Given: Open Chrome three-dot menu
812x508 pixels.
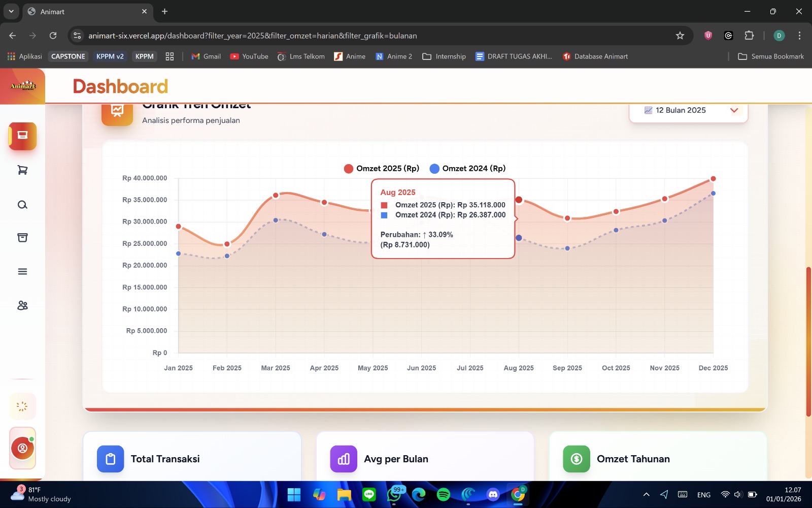Looking at the screenshot, I should pos(799,36).
